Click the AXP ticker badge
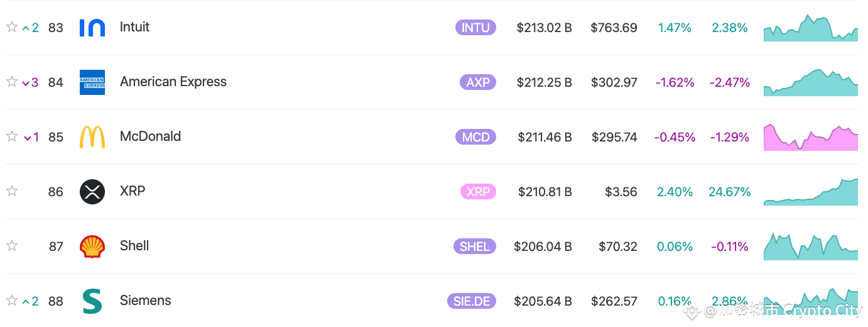The height and width of the screenshot is (327, 868). tap(478, 82)
